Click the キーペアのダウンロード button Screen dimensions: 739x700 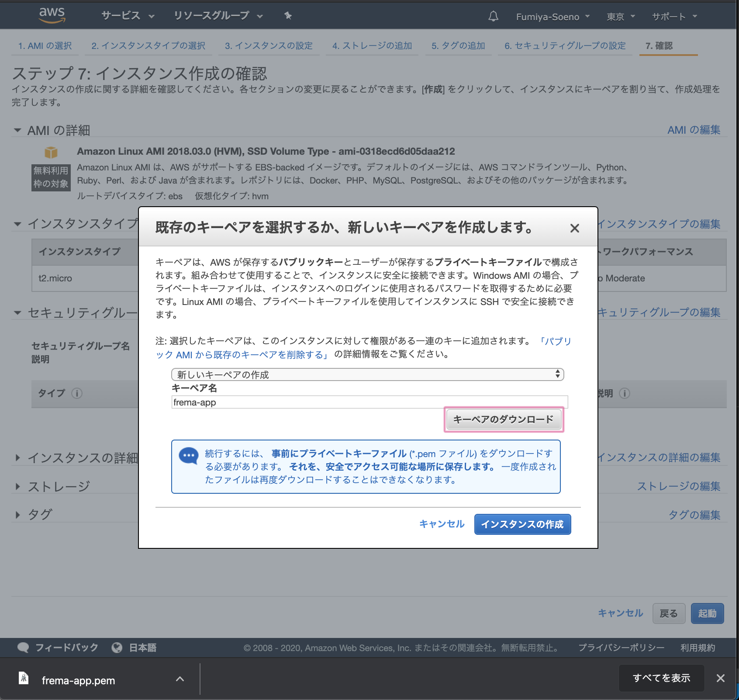[503, 419]
